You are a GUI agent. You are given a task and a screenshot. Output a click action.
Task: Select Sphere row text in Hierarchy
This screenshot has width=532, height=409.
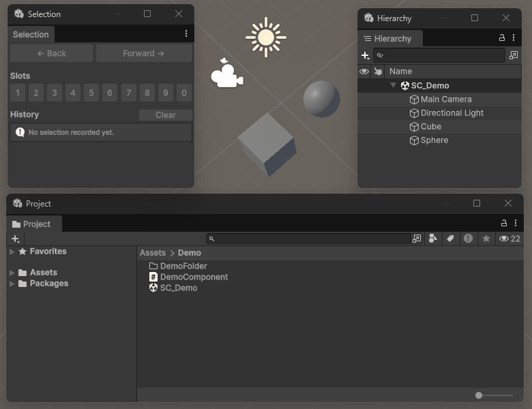(x=434, y=140)
